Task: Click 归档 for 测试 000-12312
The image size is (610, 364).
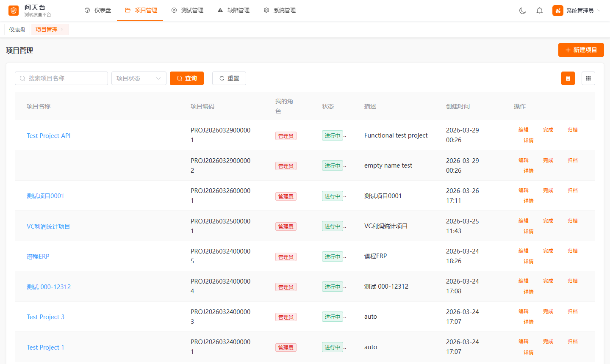Action: tap(573, 281)
